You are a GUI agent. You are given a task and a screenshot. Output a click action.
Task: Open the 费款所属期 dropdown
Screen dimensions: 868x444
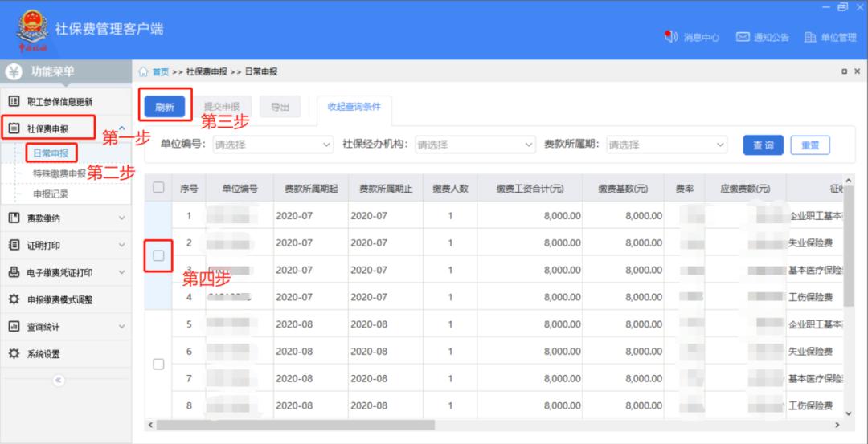pos(666,145)
